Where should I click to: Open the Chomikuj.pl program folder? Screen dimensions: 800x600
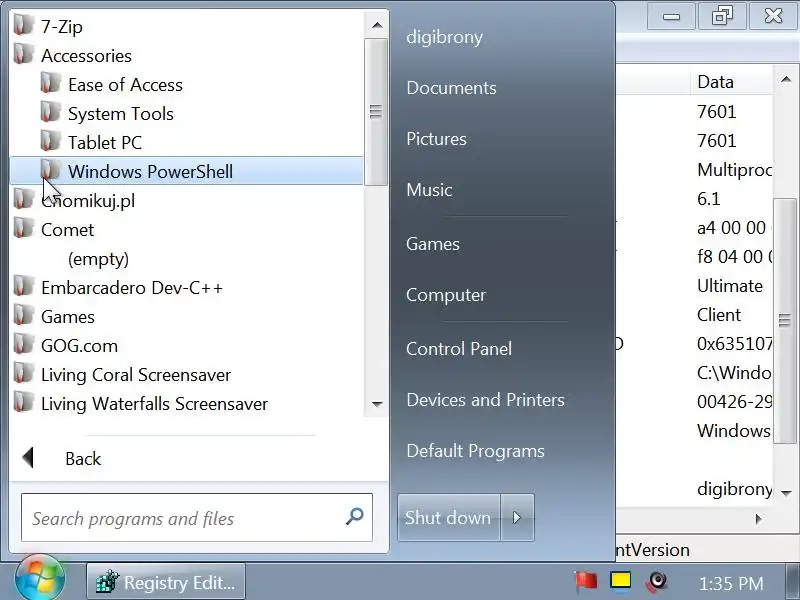coord(88,201)
